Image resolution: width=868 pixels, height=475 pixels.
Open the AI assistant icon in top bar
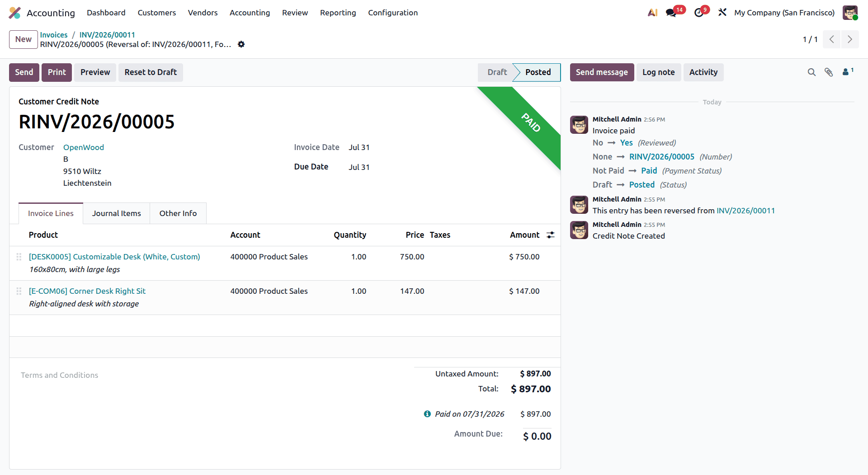point(652,13)
